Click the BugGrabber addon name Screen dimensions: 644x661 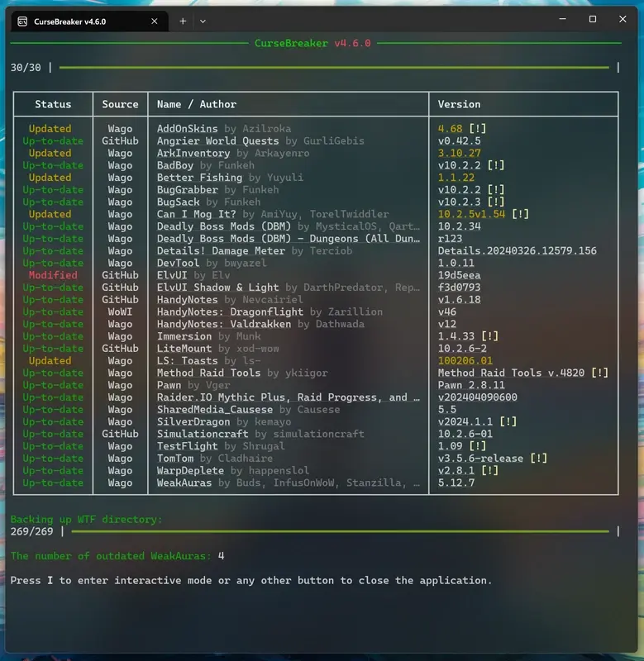click(x=188, y=190)
